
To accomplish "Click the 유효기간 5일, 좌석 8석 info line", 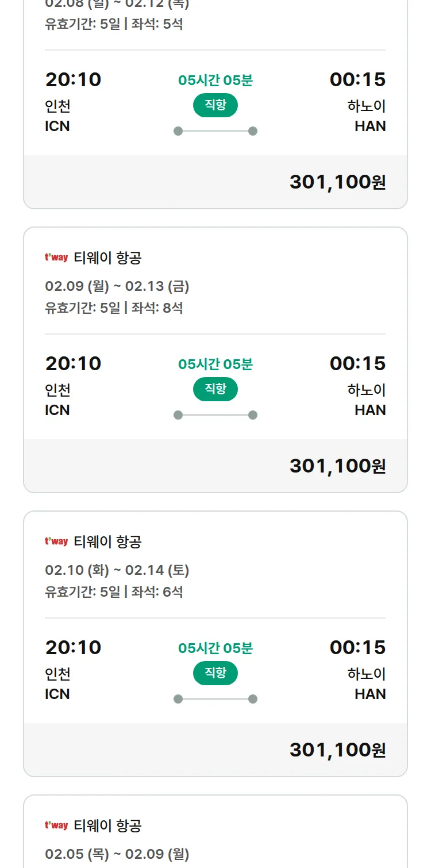I will (x=114, y=308).
